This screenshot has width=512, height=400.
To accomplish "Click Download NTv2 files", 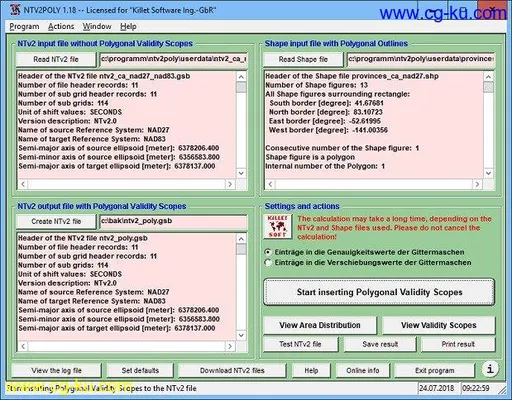I will (232, 370).
